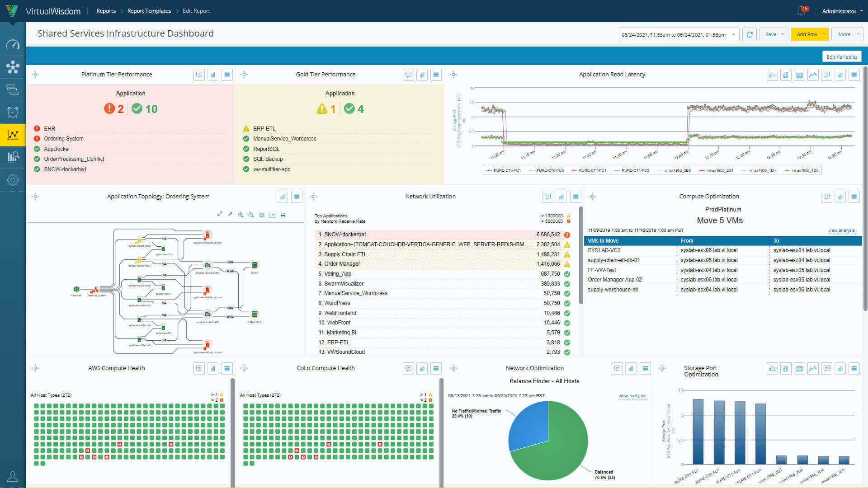Image resolution: width=868 pixels, height=488 pixels.
Task: Open comment on Platinum Tier Performance widget
Action: 199,75
